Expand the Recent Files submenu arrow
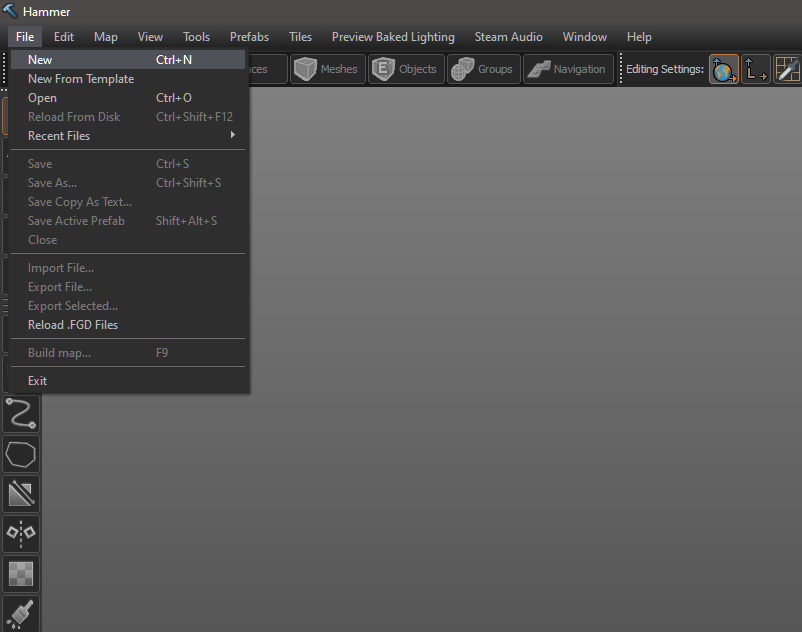The image size is (802, 632). [x=233, y=135]
